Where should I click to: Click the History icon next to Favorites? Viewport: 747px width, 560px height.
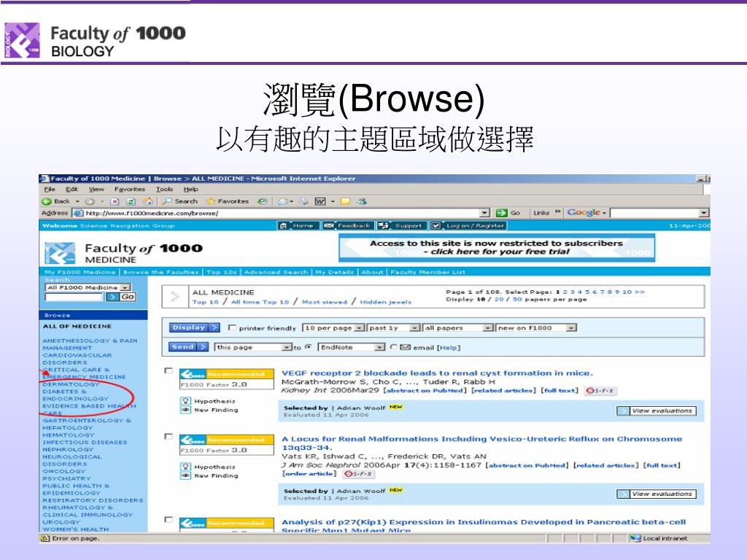tap(262, 201)
